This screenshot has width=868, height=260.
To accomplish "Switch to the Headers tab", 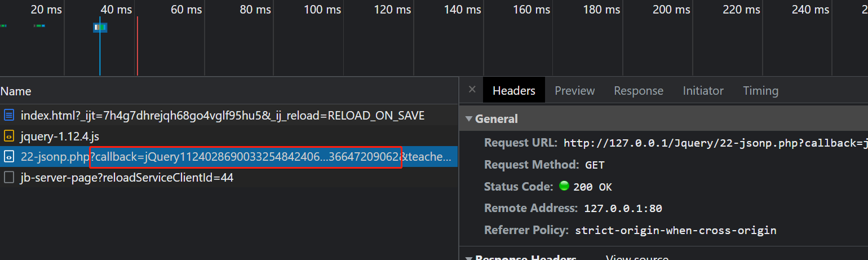I will [513, 90].
